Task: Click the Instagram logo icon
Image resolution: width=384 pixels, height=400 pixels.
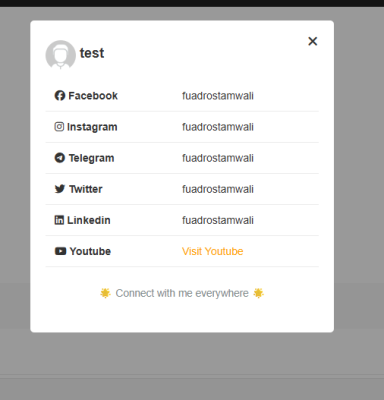Action: 59,127
